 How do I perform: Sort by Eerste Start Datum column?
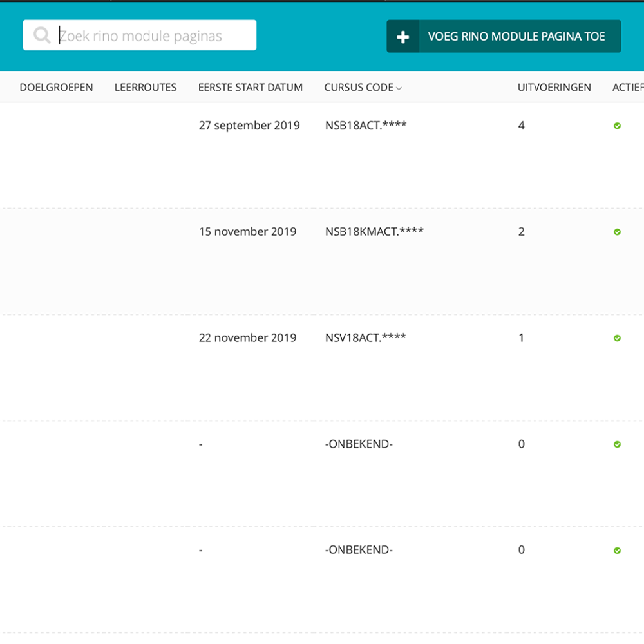250,88
